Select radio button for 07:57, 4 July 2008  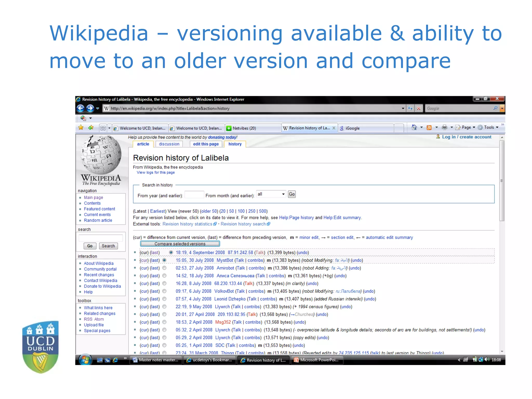coord(164,299)
